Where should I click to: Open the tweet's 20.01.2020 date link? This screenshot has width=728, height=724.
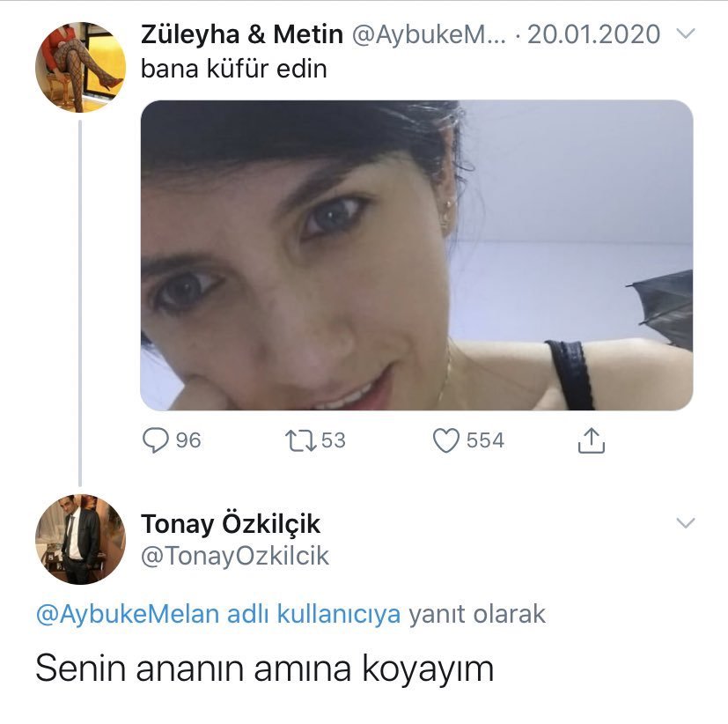pyautogui.click(x=592, y=34)
